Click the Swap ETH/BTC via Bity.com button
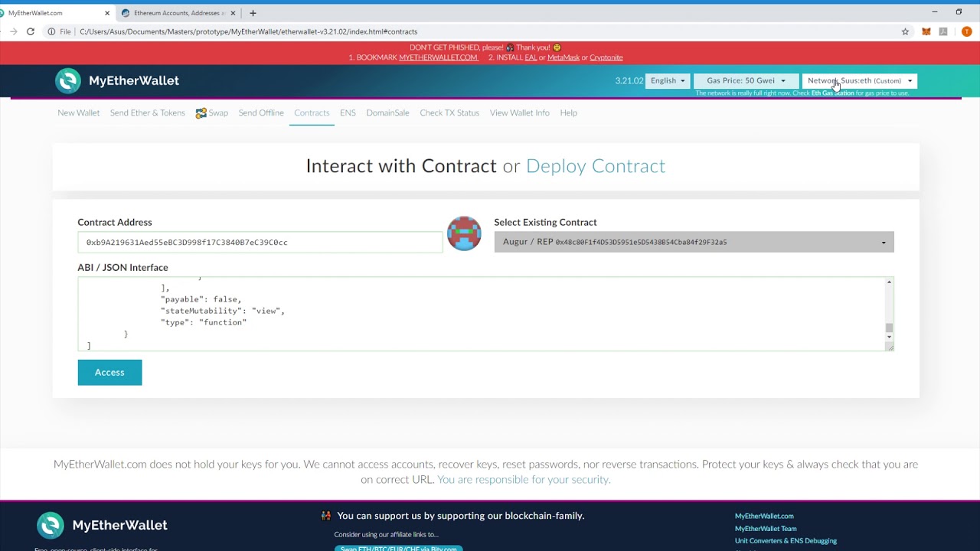Image resolution: width=980 pixels, height=551 pixels. click(x=398, y=548)
